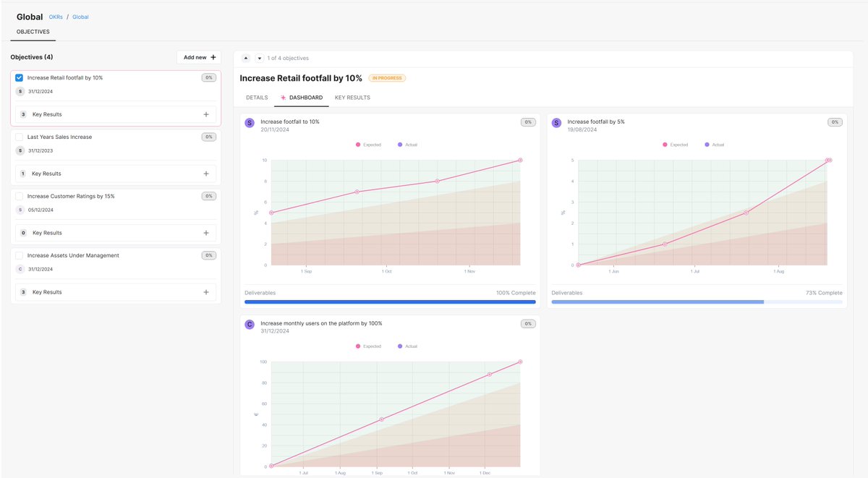Click the 31/12/2023 due date of Last Years Sales

tap(41, 150)
